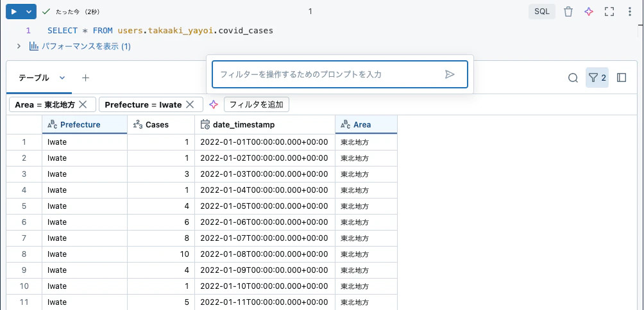
Task: Click the calendar type icon on date_timestamp column
Action: pos(205,125)
